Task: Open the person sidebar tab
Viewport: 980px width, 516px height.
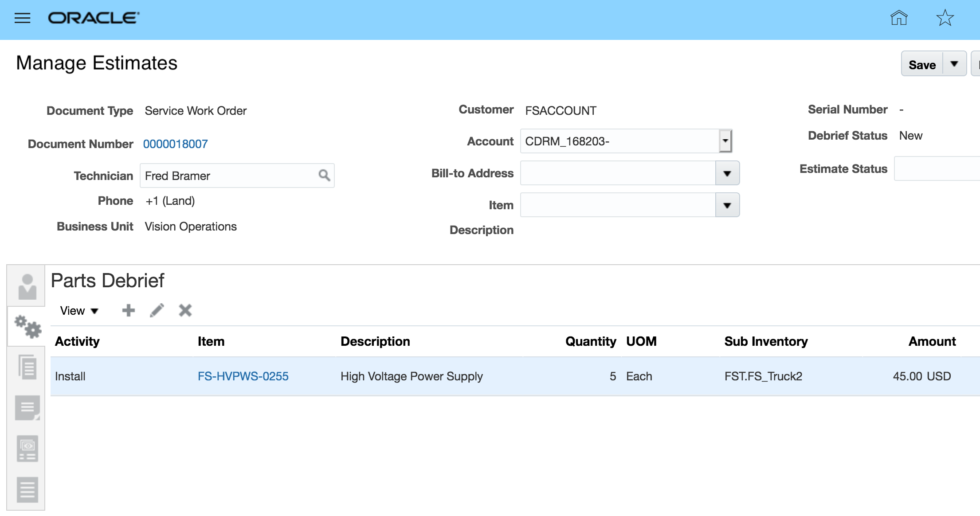Action: pos(27,286)
